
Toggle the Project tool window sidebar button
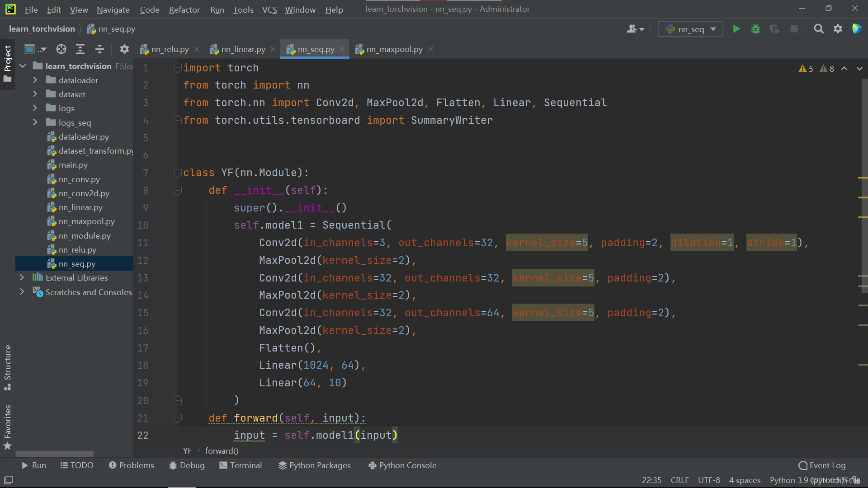click(7, 63)
